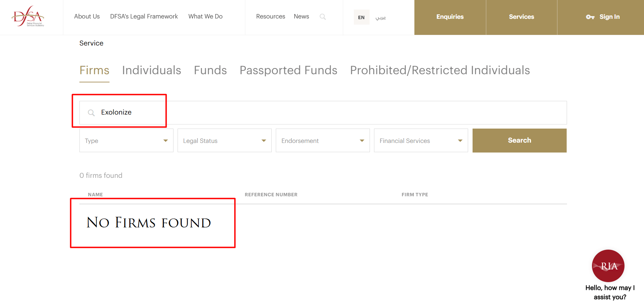Click the Enquiries button
This screenshot has width=644, height=304.
pyautogui.click(x=450, y=17)
